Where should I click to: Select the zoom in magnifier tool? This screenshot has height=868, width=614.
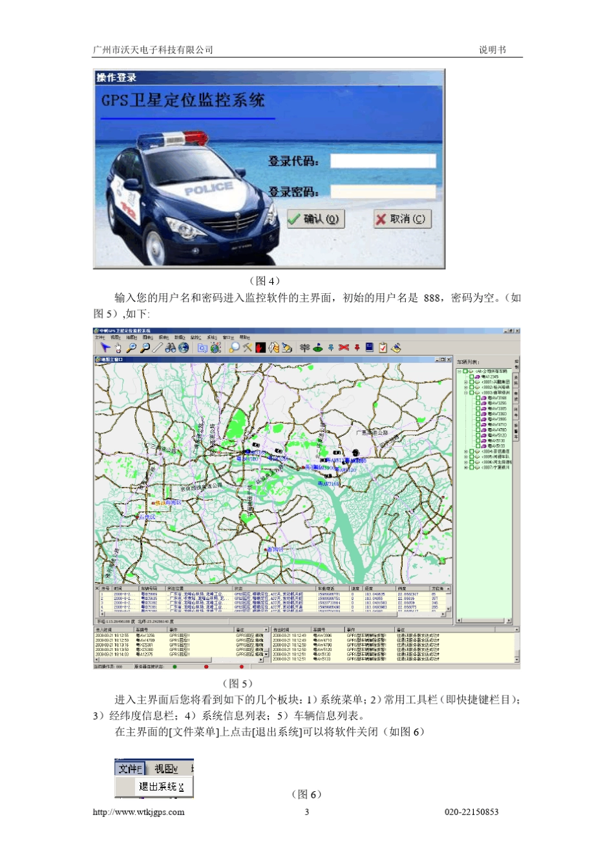click(131, 347)
